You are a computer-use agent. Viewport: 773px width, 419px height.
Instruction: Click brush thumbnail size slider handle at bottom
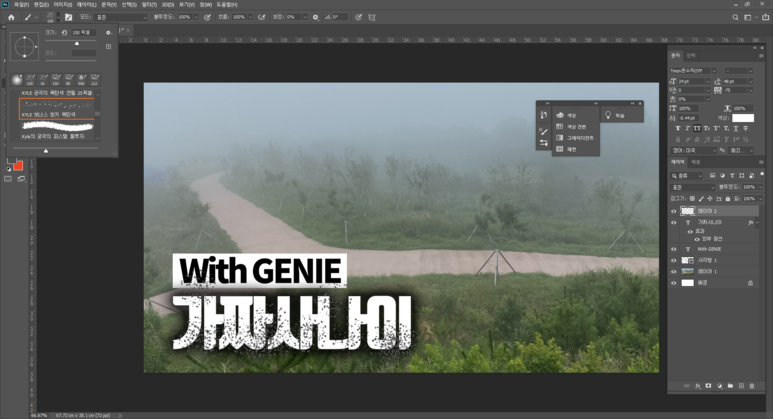click(46, 150)
